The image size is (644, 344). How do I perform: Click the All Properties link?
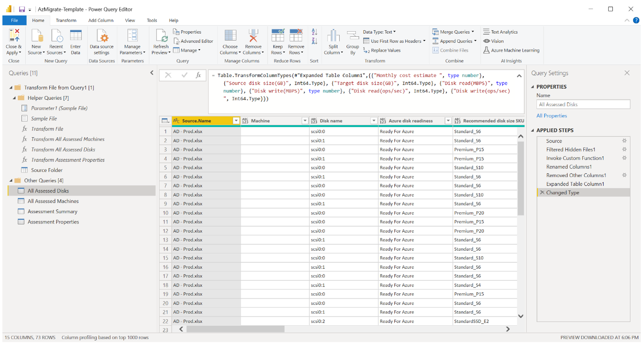coord(552,116)
